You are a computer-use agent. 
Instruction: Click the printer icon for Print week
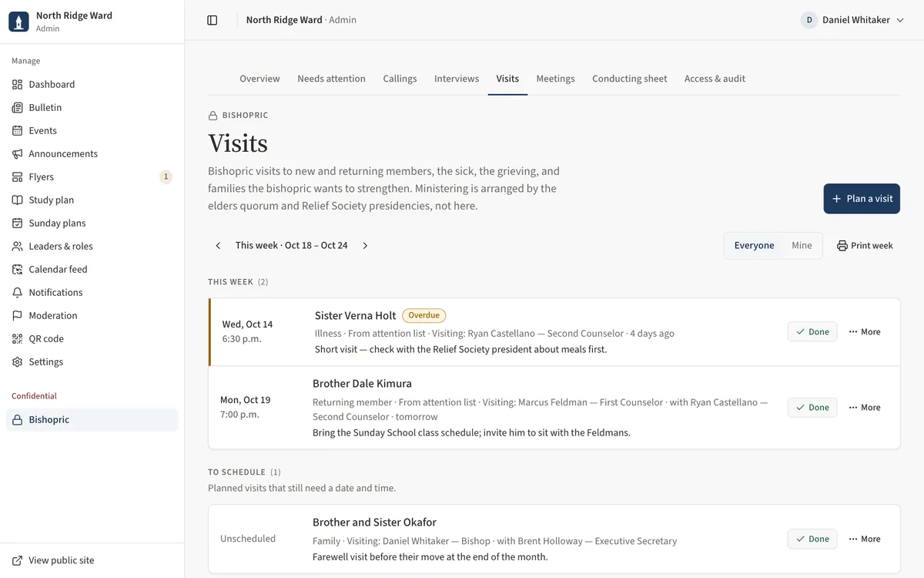[842, 246]
